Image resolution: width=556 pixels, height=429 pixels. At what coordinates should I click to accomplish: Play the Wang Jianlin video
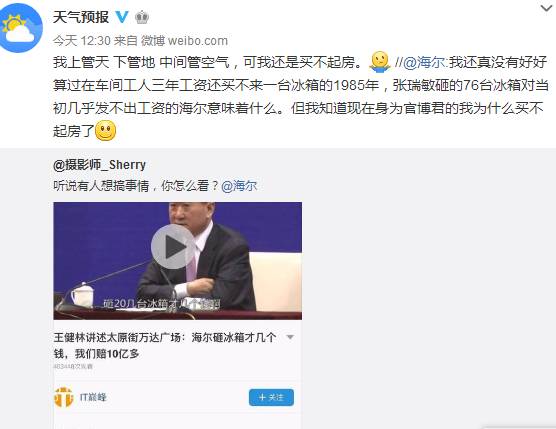click(x=173, y=247)
